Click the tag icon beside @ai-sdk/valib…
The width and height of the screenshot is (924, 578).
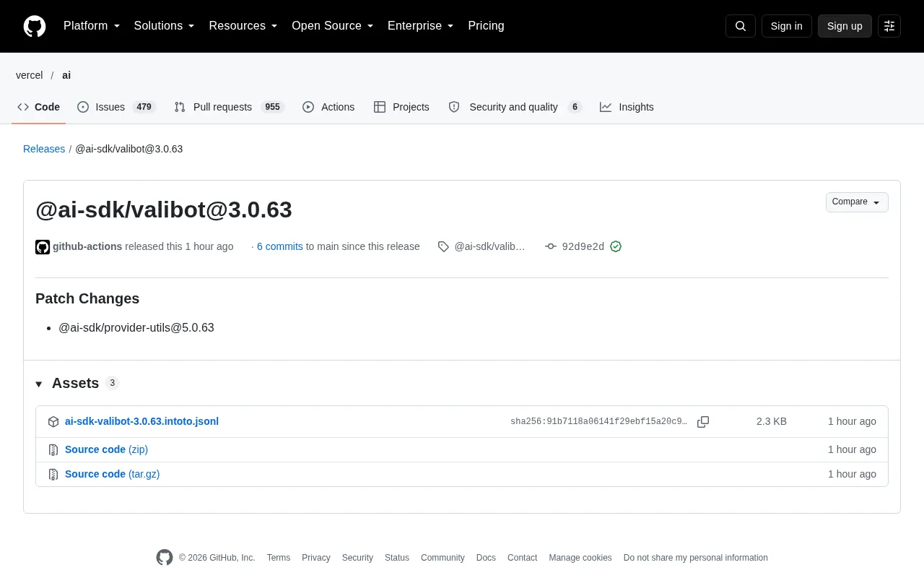click(443, 246)
